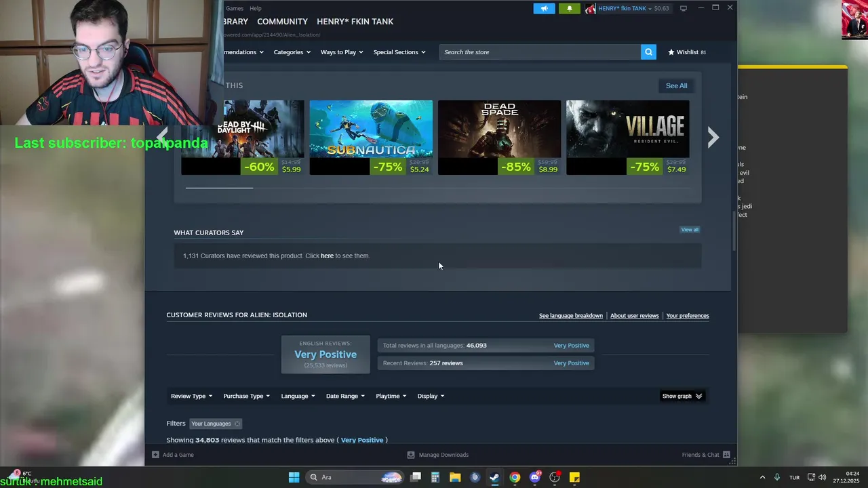The height and width of the screenshot is (488, 868).
Task: Click the network icon in system tray
Action: tap(811, 477)
